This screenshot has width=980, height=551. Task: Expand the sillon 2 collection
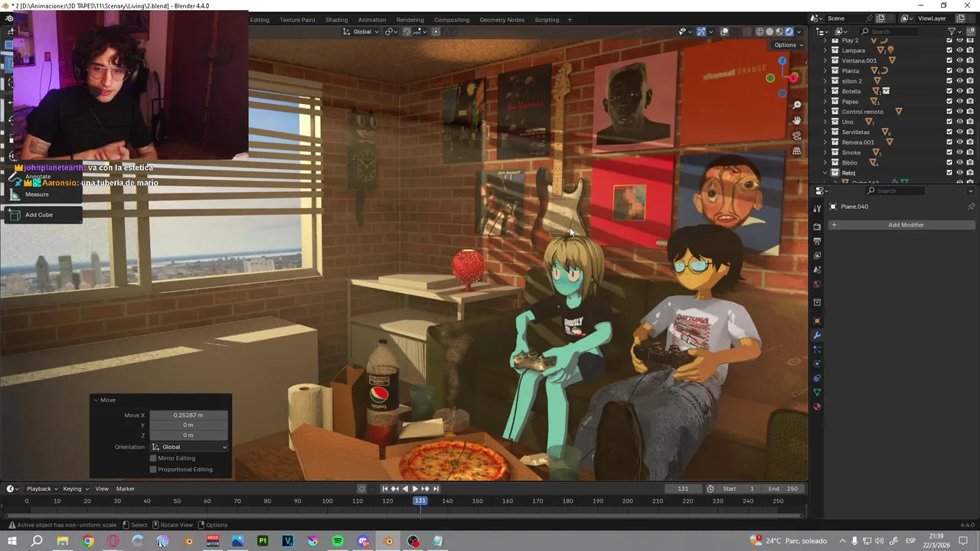click(x=825, y=81)
